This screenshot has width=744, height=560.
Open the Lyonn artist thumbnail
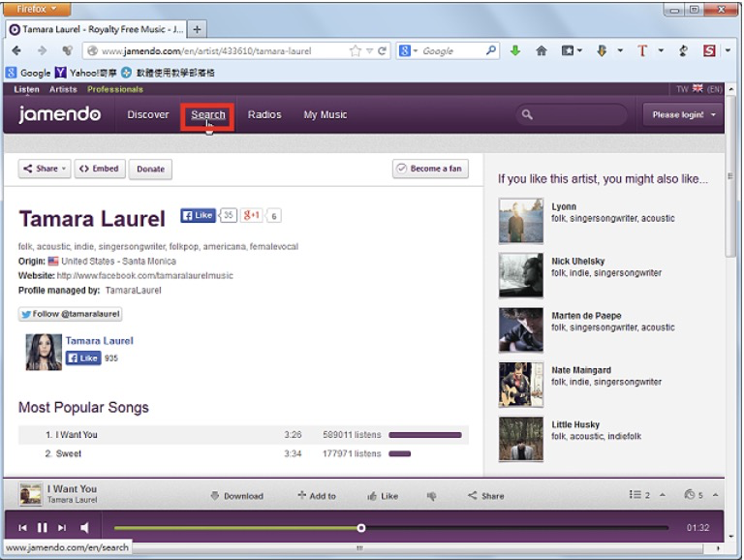pyautogui.click(x=521, y=221)
